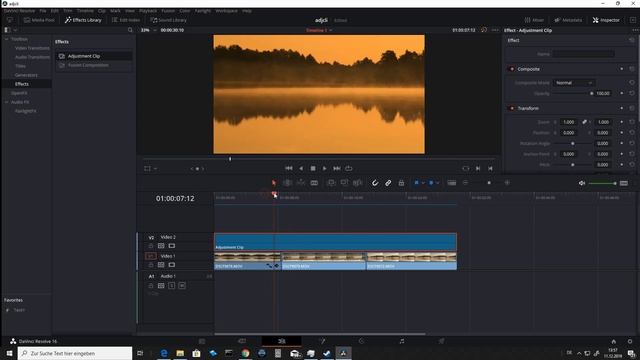
Task: Select Video Transitions in Toolbox
Action: point(32,48)
